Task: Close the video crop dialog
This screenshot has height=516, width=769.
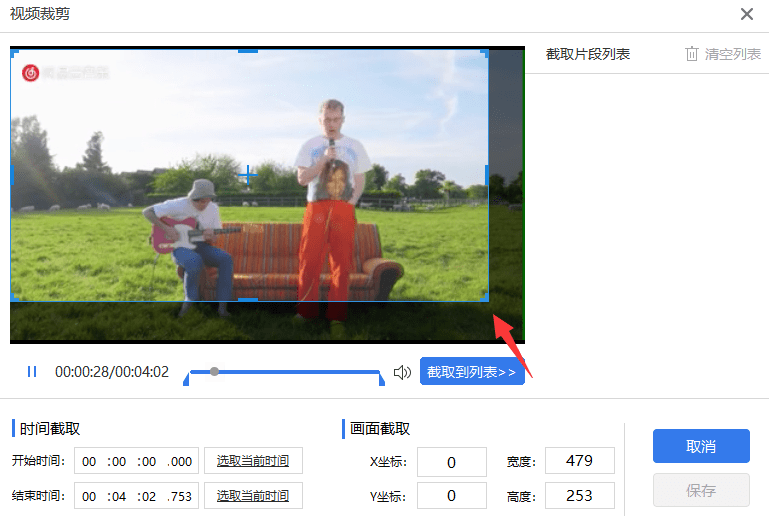Action: coord(746,14)
